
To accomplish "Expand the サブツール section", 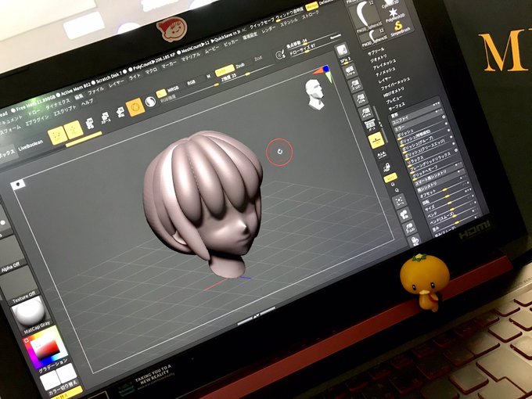I will (376, 52).
